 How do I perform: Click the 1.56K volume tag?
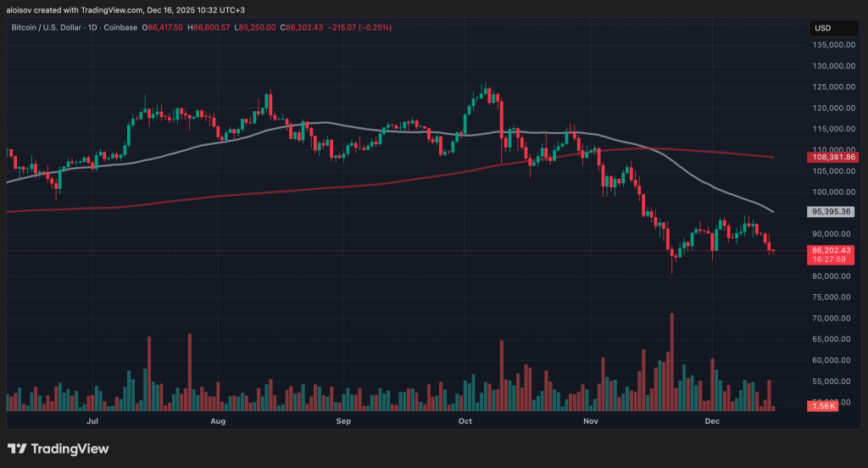click(822, 408)
